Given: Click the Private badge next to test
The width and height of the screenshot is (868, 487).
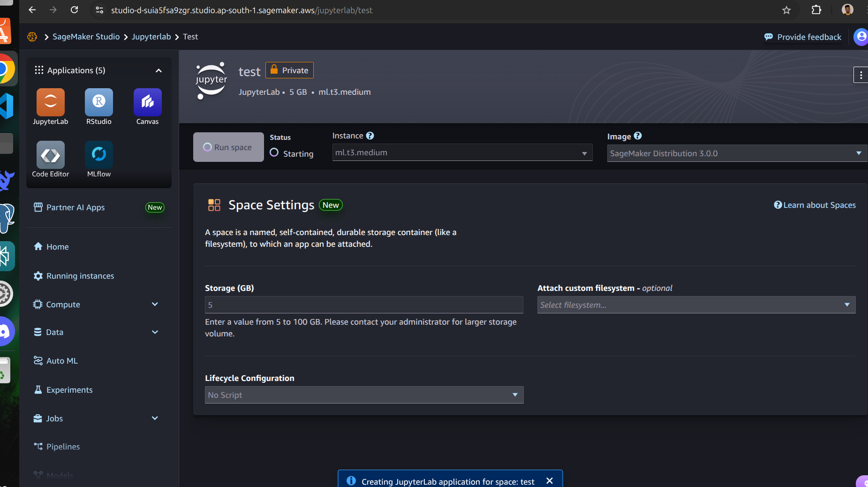Looking at the screenshot, I should [289, 70].
